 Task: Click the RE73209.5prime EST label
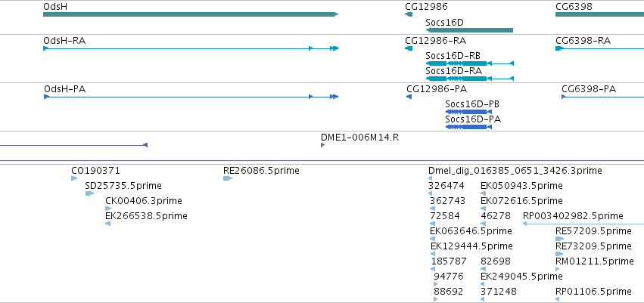(x=593, y=246)
